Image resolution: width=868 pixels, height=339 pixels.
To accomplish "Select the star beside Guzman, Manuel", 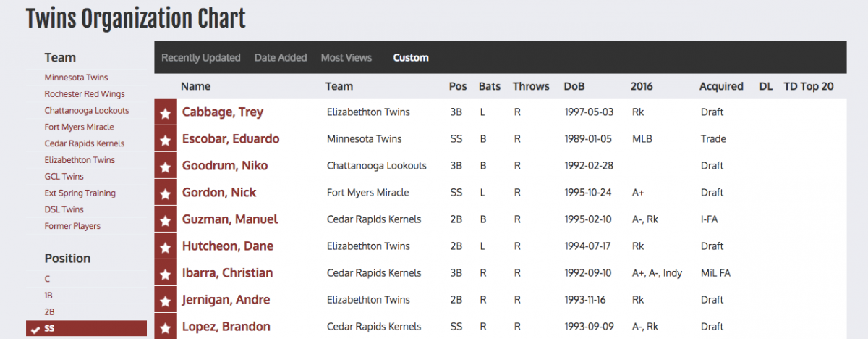I will point(166,220).
